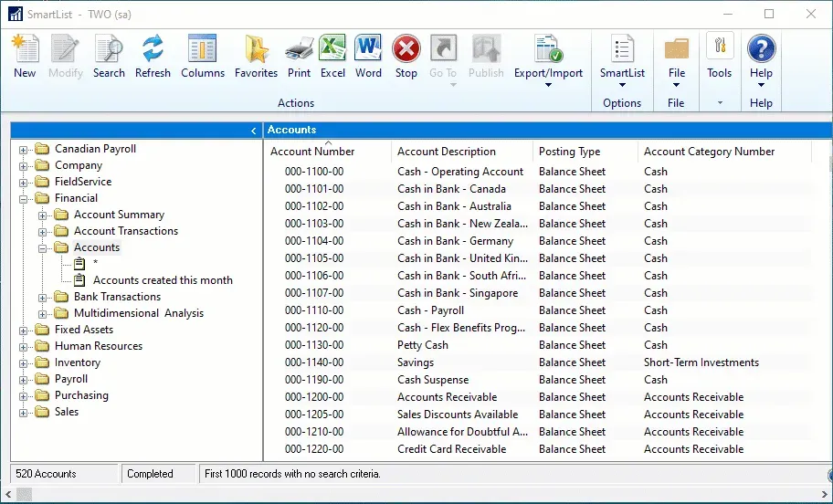833x504 pixels.
Task: Collapse the navigation pane using chevron
Action: [x=254, y=131]
